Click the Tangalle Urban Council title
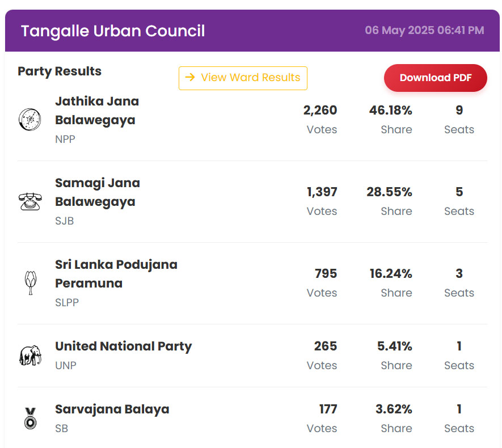Screen dimensions: 502x448 (x=113, y=31)
